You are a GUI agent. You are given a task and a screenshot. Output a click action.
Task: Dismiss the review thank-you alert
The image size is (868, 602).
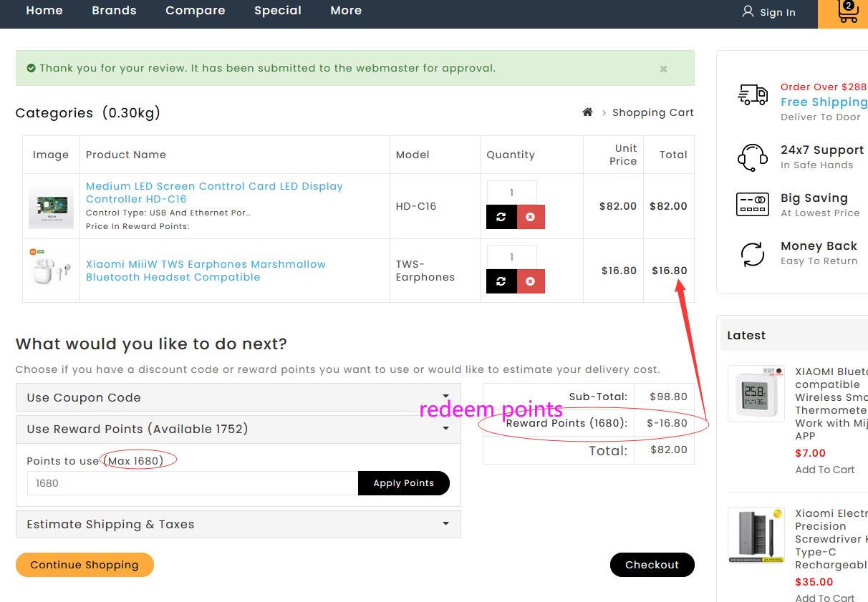(663, 69)
